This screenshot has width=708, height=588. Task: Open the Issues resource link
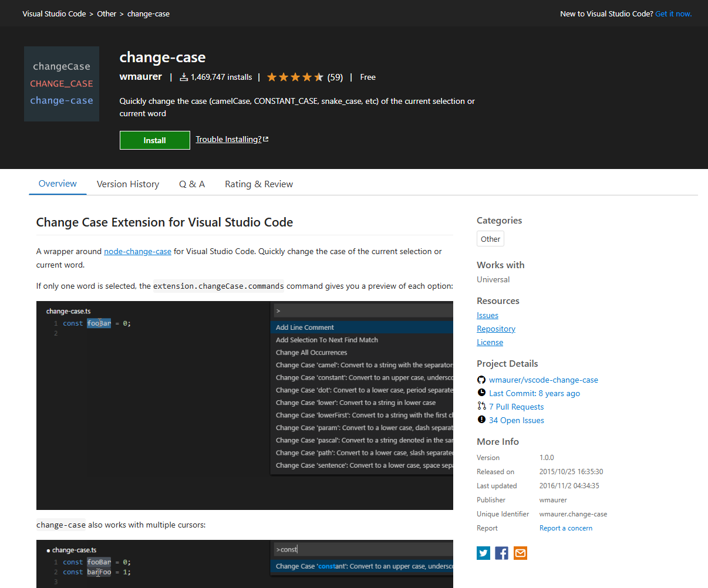[487, 315]
